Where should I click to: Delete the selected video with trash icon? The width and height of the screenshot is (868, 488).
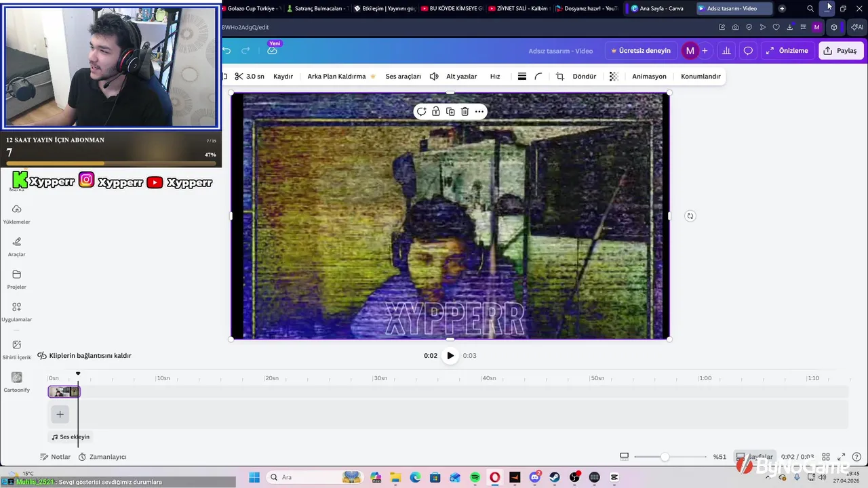[465, 112]
